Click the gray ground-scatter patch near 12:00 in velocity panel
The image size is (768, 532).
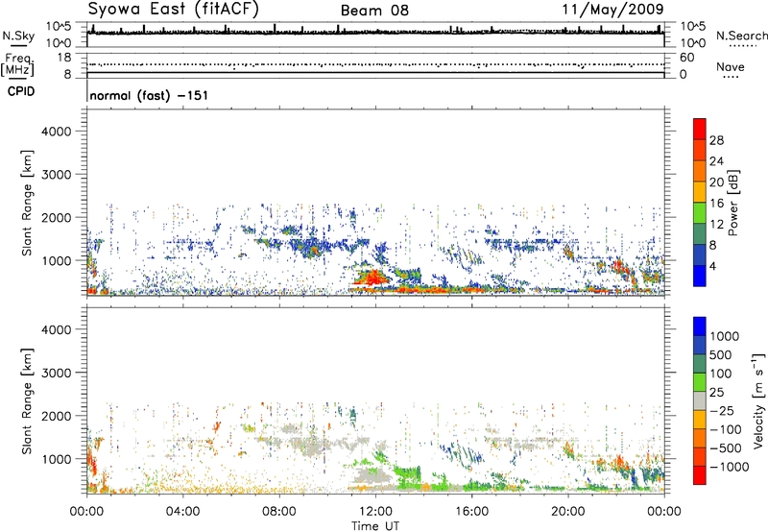(x=372, y=476)
